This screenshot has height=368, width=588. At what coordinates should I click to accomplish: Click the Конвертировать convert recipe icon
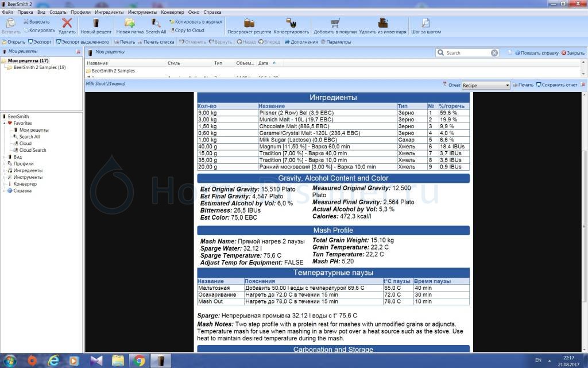pyautogui.click(x=291, y=26)
